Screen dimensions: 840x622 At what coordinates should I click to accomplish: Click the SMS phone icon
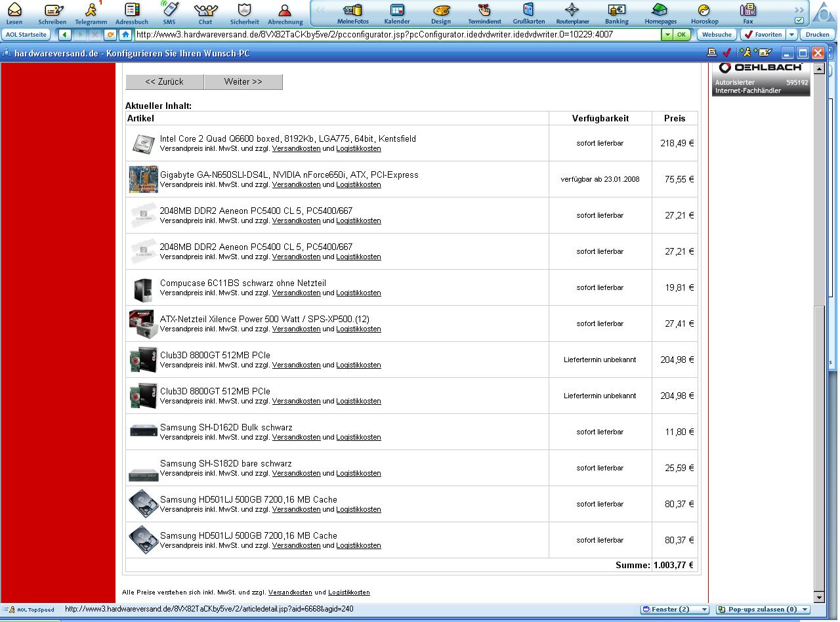pos(169,10)
